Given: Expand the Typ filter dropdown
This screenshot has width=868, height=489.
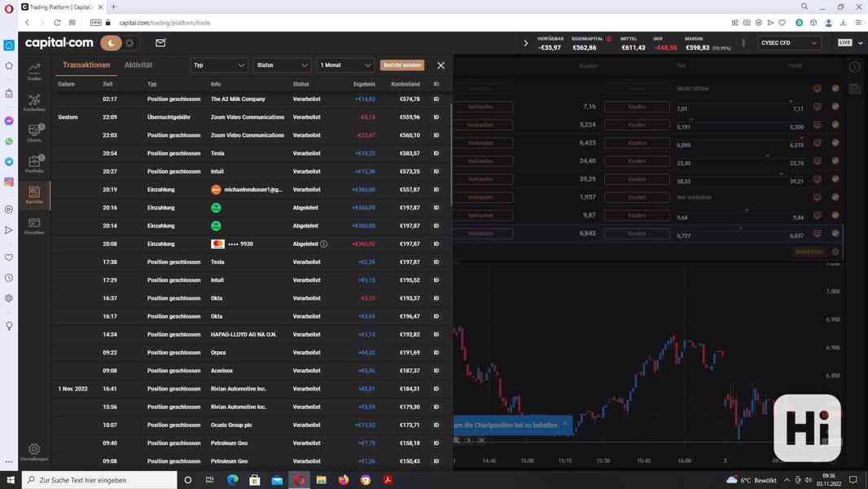Looking at the screenshot, I should pyautogui.click(x=218, y=65).
